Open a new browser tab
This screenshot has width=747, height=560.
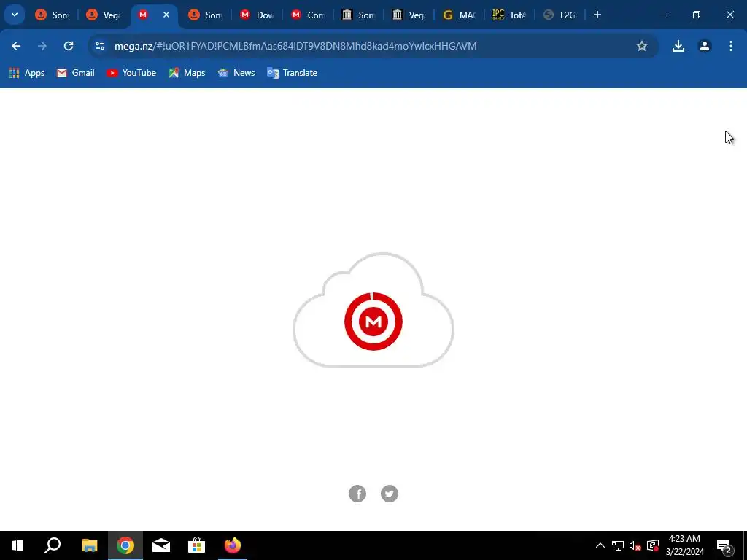click(x=597, y=15)
